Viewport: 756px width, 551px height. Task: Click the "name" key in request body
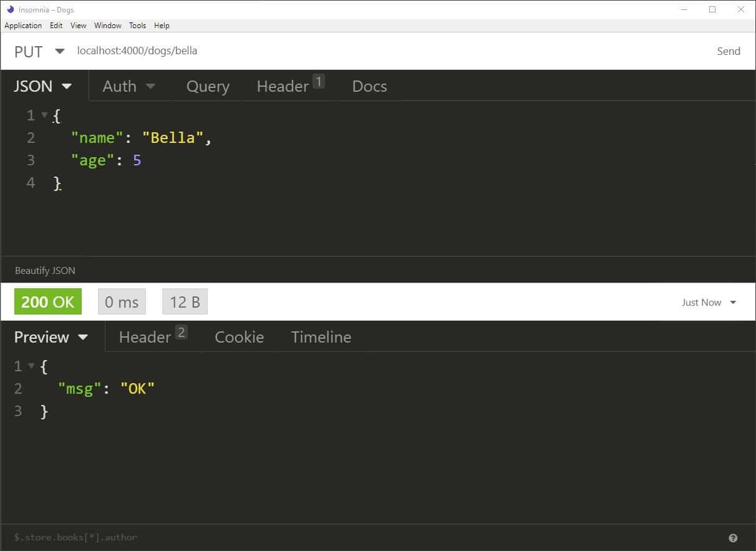(x=97, y=138)
